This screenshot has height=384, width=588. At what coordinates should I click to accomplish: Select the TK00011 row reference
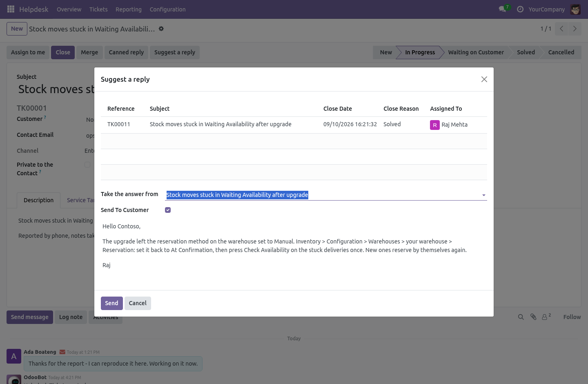pos(119,124)
